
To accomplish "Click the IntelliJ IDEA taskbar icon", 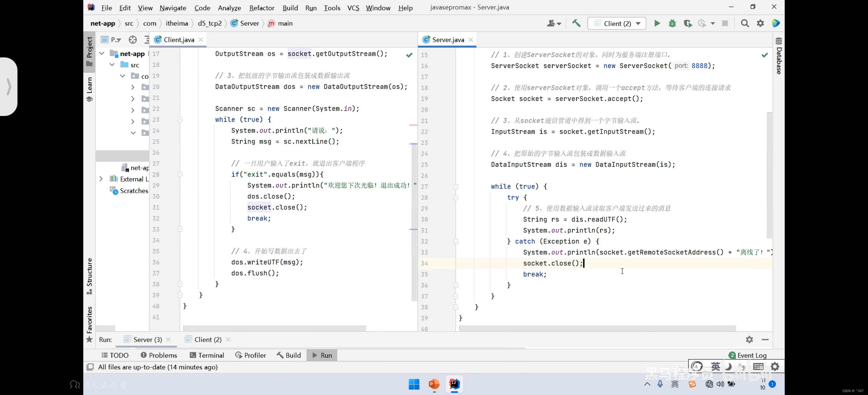I will click(454, 384).
